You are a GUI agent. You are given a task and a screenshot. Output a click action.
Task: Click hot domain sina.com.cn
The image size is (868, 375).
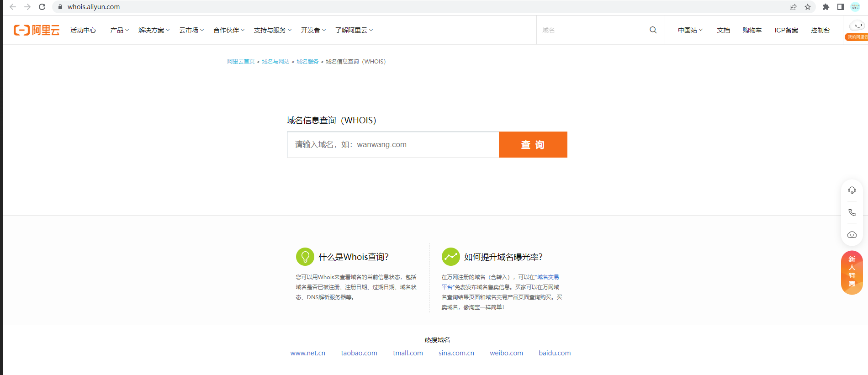(456, 353)
